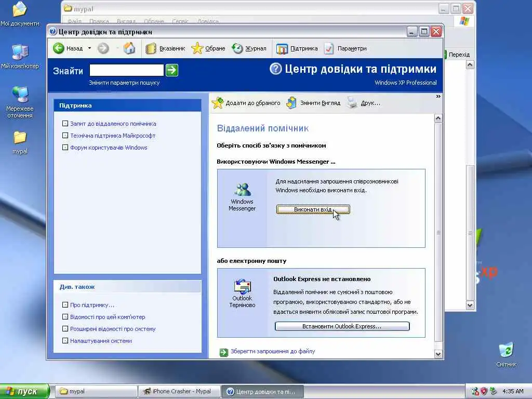Click the Знайти search input field

[127, 70]
